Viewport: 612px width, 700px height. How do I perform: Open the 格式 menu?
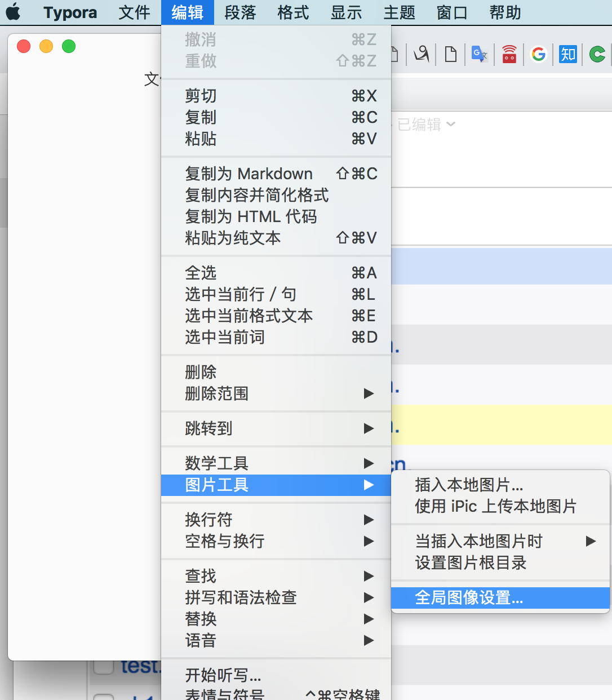point(293,12)
